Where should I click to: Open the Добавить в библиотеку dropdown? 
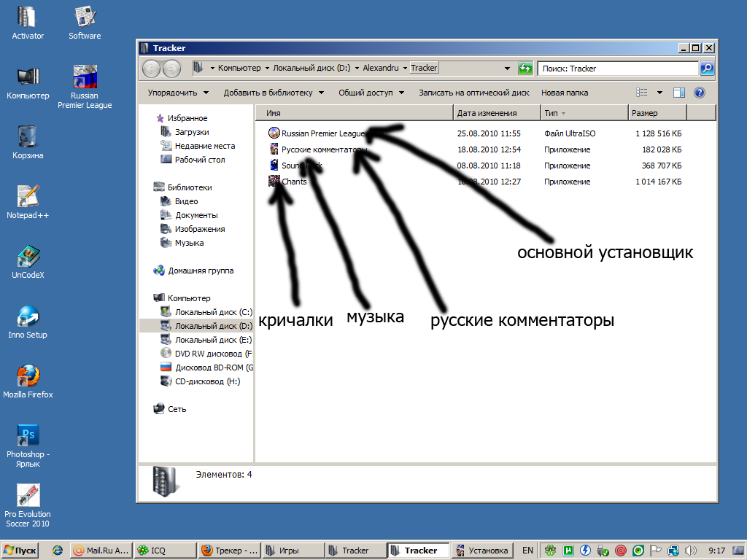click(274, 93)
